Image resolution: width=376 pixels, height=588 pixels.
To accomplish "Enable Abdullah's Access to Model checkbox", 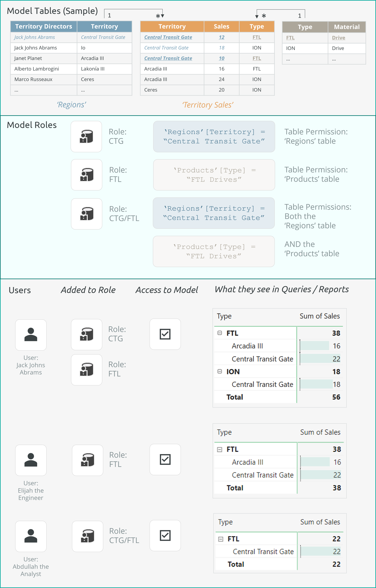I will click(x=165, y=536).
